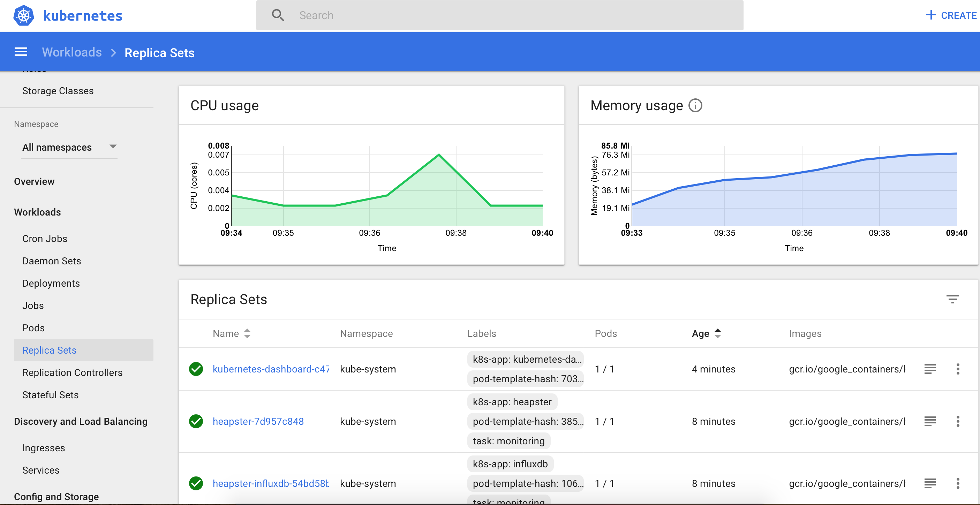Click into the Search field
Image resolution: width=980 pixels, height=505 pixels.
[x=499, y=15]
